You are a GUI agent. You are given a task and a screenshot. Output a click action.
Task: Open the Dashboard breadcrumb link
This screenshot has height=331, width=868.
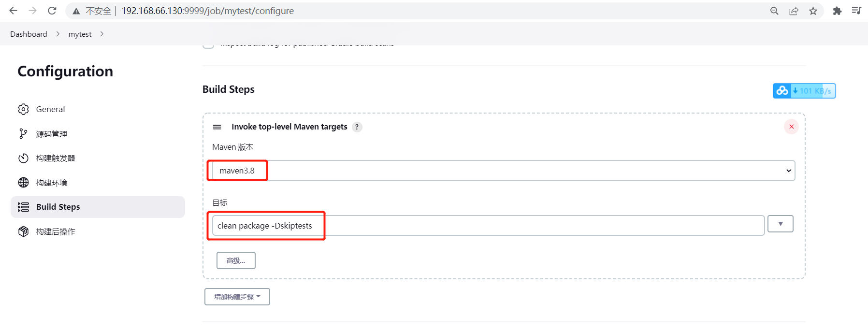point(29,34)
